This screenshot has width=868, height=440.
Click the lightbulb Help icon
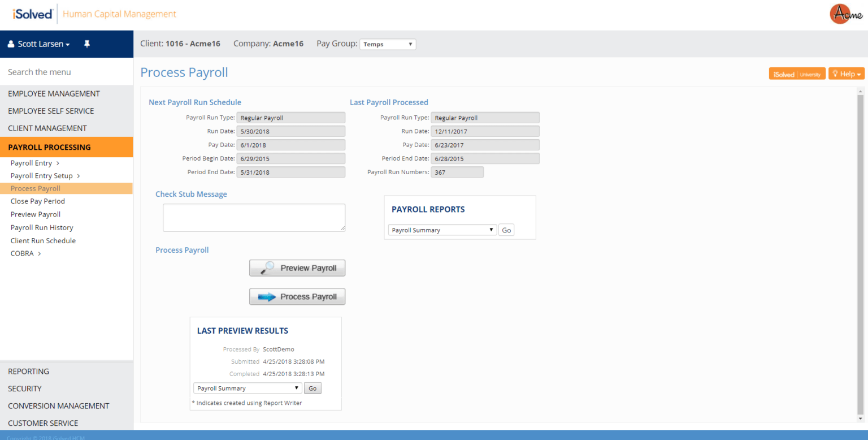click(835, 74)
